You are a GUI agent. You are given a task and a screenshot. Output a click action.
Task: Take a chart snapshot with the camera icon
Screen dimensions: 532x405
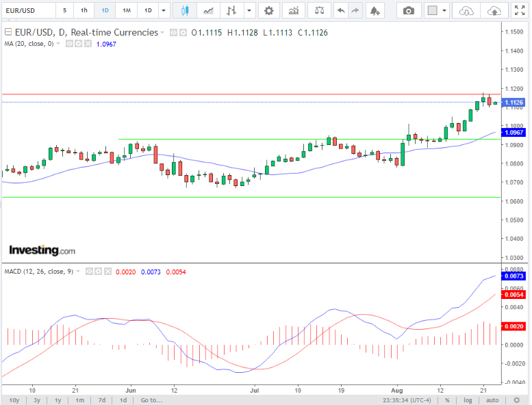[409, 10]
